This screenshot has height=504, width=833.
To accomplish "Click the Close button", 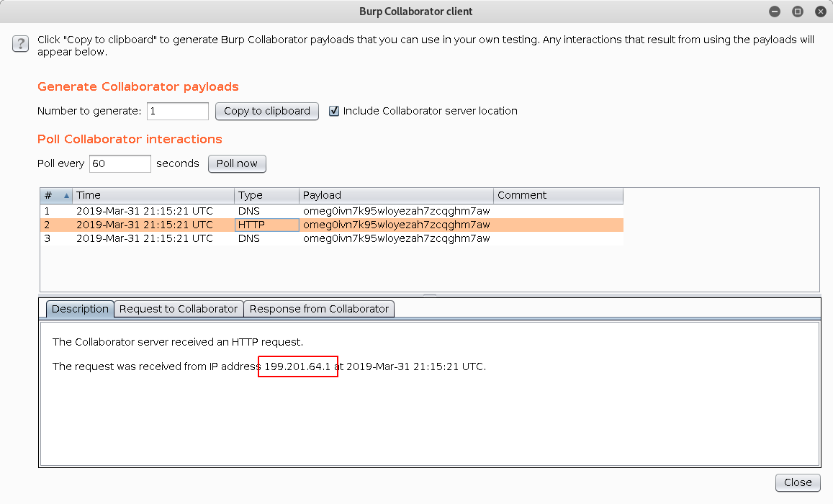I will [x=798, y=482].
